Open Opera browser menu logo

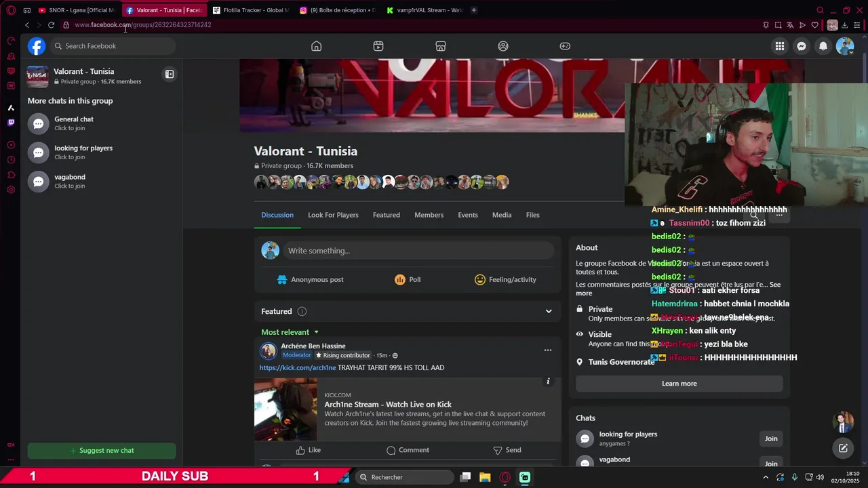(x=11, y=10)
